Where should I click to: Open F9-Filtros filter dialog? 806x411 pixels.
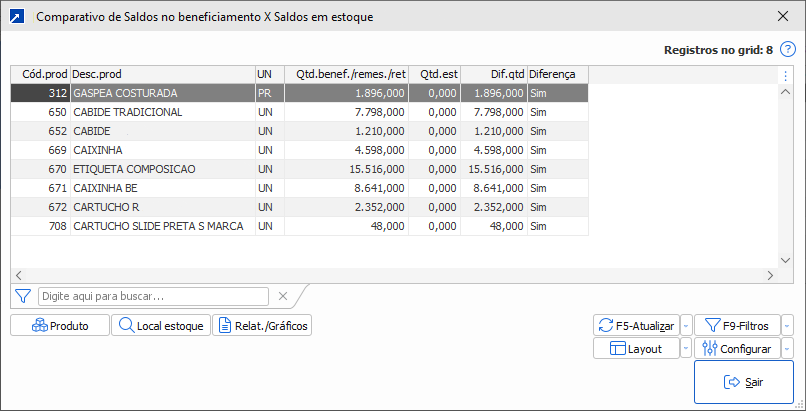[736, 325]
